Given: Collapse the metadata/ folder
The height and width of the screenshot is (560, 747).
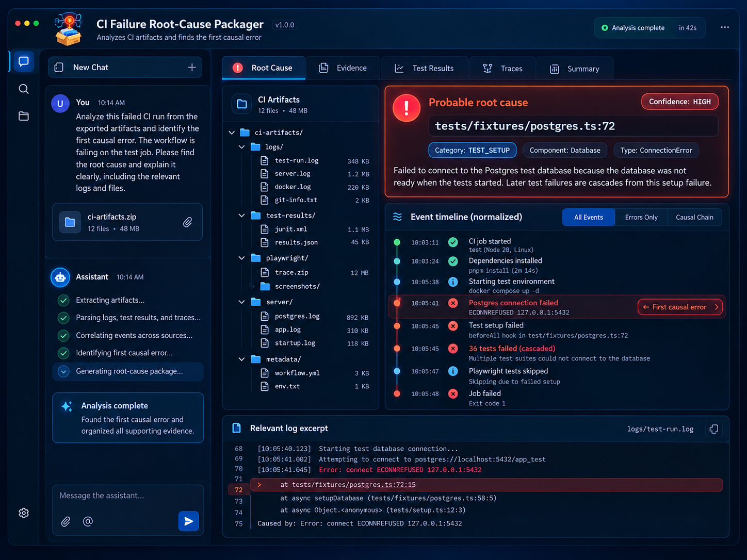Looking at the screenshot, I should (241, 359).
